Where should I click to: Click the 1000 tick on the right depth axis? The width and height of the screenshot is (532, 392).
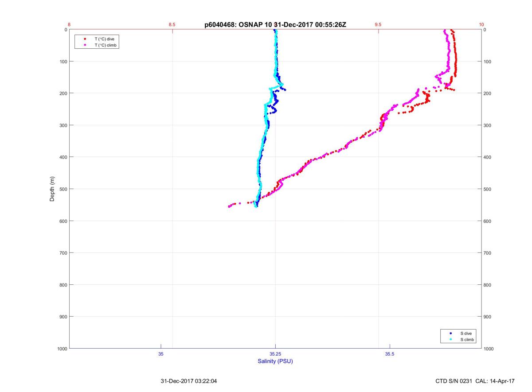click(489, 349)
